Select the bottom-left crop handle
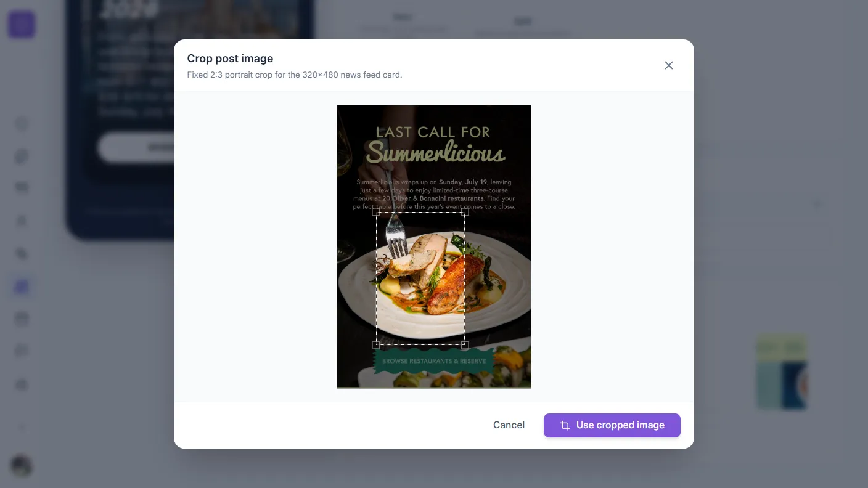Screen dimensions: 868x488 click(376, 345)
